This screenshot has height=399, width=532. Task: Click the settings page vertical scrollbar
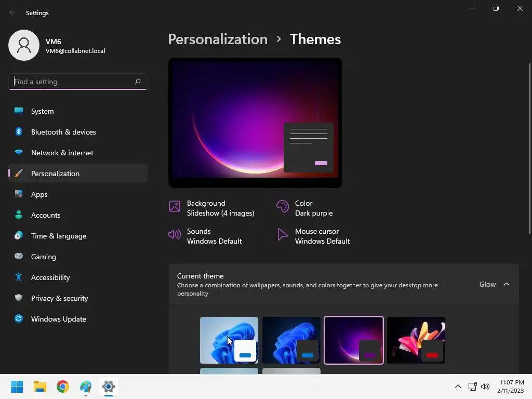pos(529,148)
